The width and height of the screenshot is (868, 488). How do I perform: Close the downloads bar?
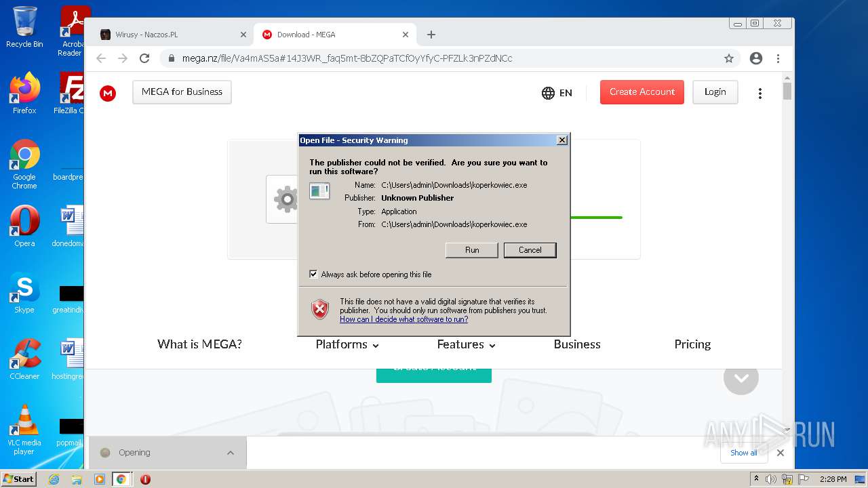point(781,453)
